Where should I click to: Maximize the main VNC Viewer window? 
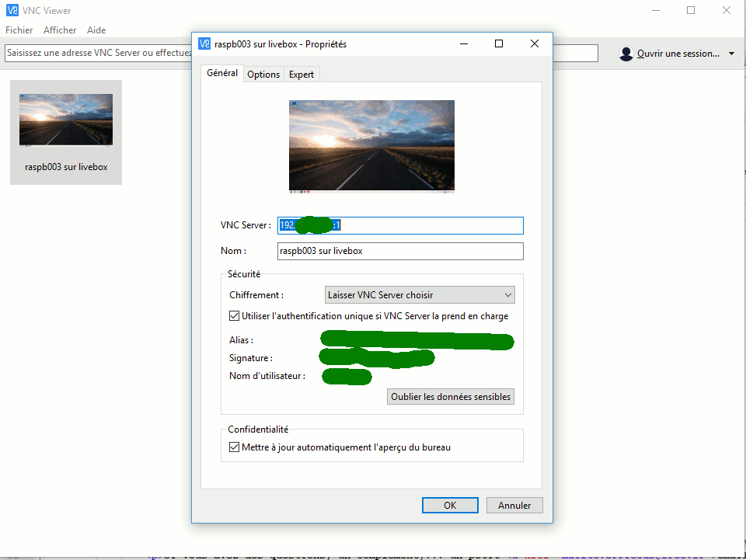point(691,10)
